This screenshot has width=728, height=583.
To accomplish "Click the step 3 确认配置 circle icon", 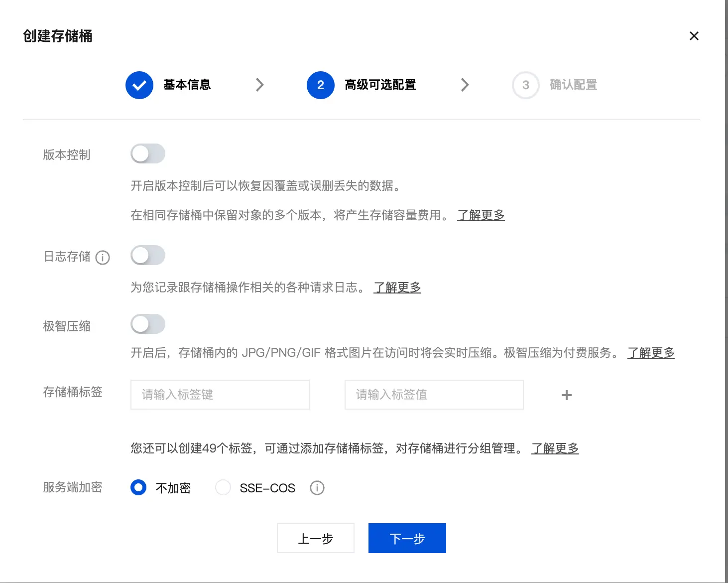I will tap(525, 85).
